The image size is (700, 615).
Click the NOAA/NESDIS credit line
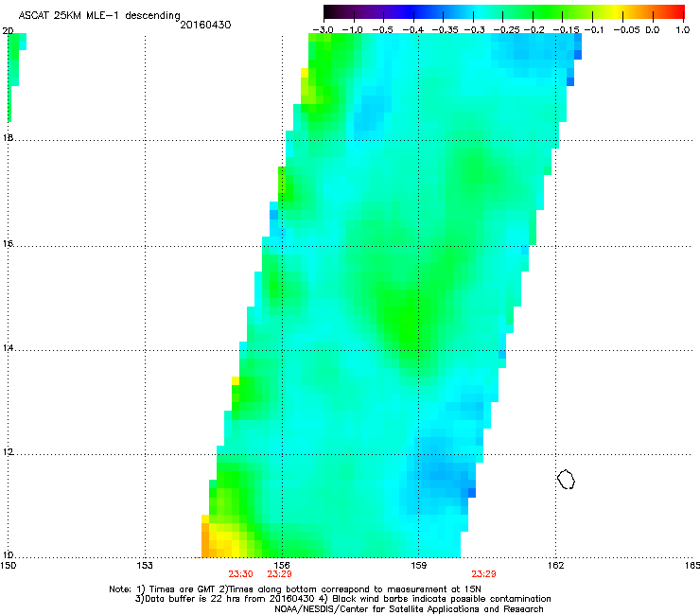point(409,609)
